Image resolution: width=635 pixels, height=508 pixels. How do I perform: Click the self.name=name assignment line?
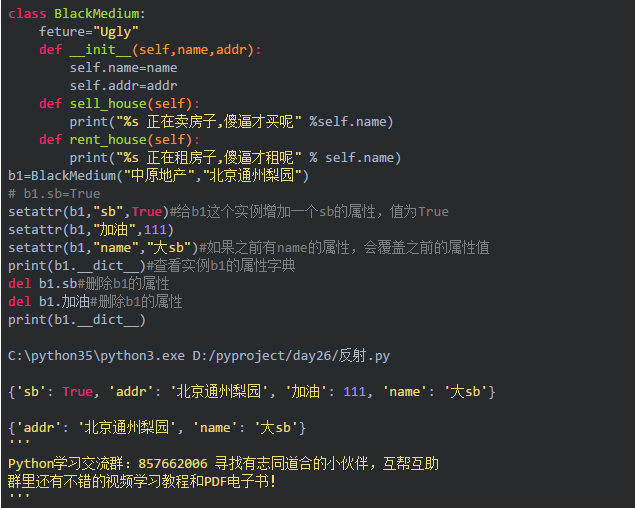pyautogui.click(x=123, y=67)
